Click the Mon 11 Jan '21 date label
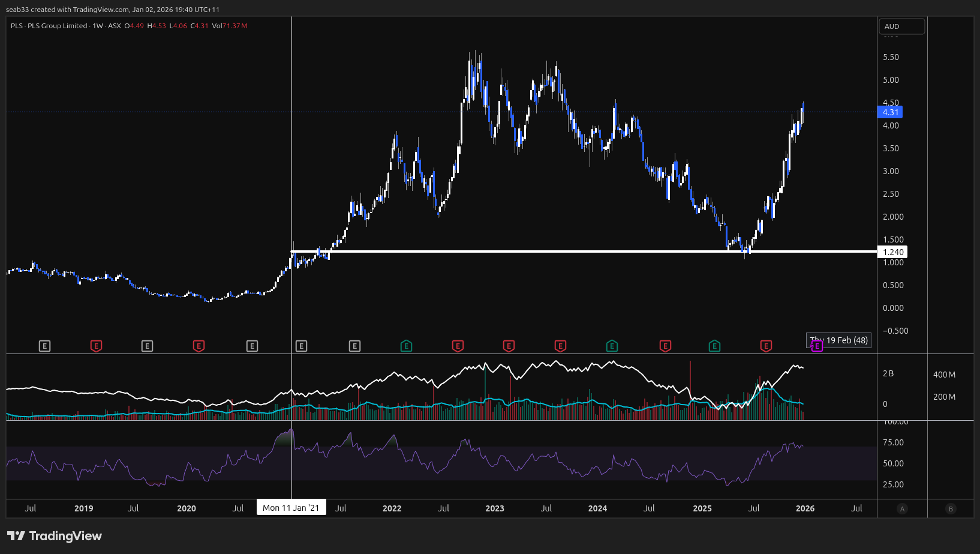980x554 pixels. (291, 508)
